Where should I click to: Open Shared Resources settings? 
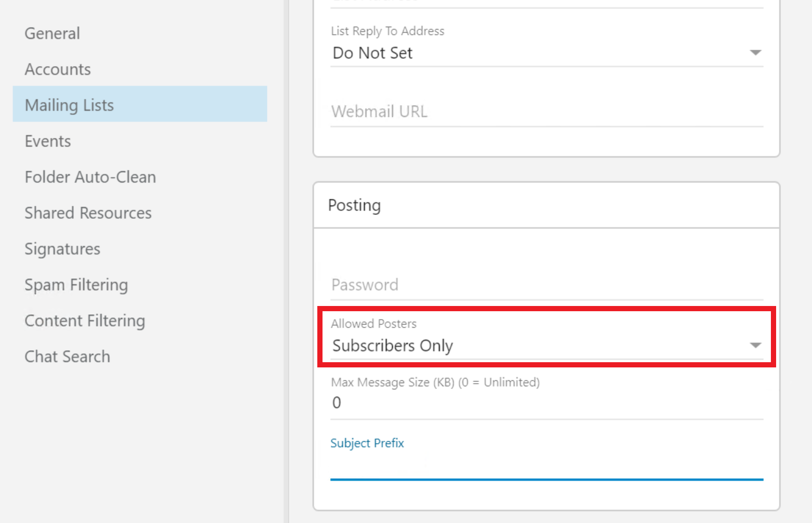[x=88, y=213]
